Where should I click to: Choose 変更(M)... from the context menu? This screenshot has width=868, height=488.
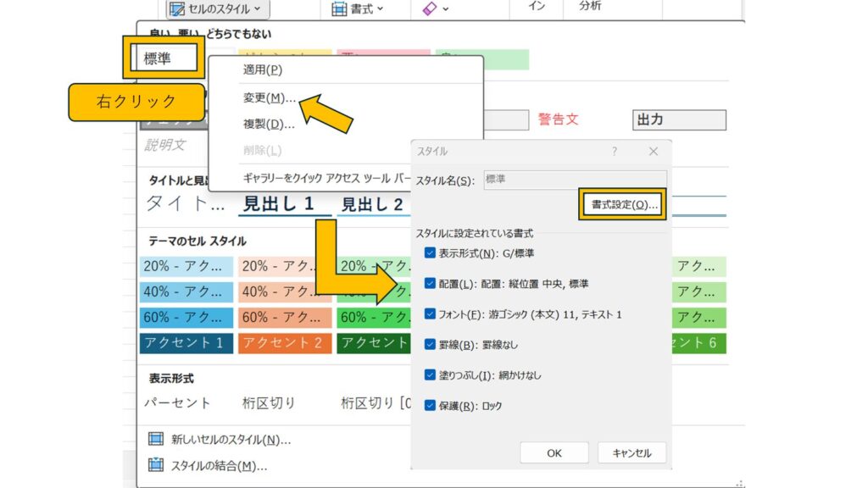pos(269,97)
